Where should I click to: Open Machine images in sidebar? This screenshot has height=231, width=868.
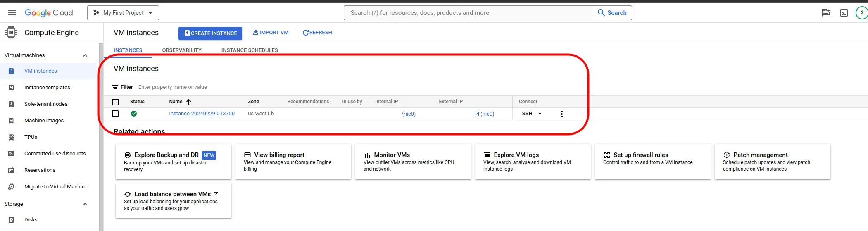click(x=44, y=121)
